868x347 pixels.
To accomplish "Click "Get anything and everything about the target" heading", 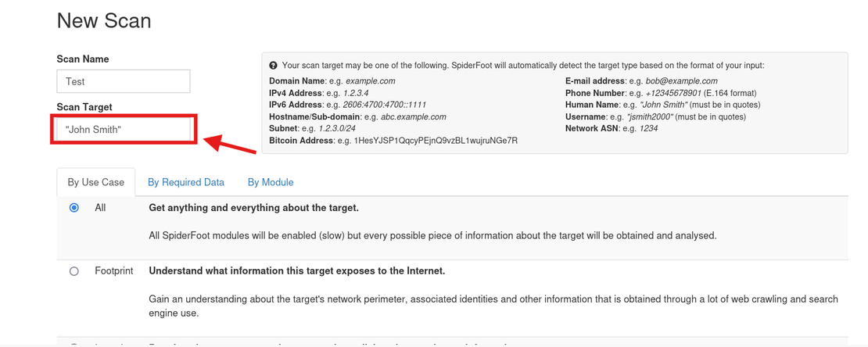I will pos(253,208).
